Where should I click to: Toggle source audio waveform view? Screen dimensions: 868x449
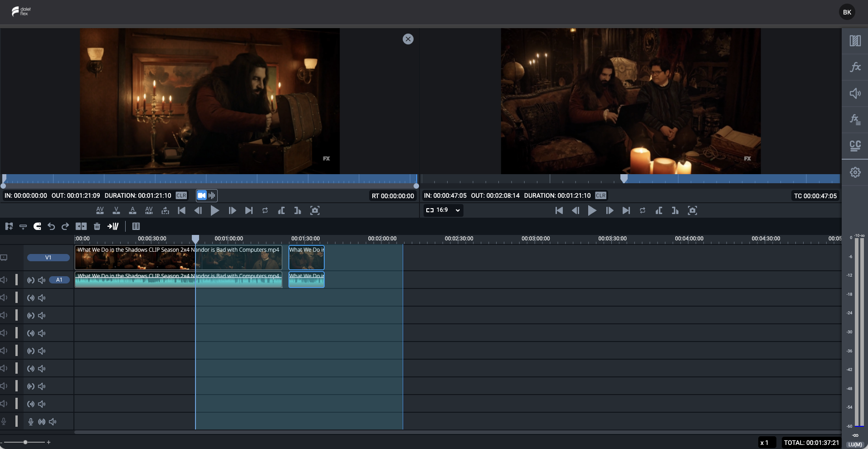coord(212,195)
